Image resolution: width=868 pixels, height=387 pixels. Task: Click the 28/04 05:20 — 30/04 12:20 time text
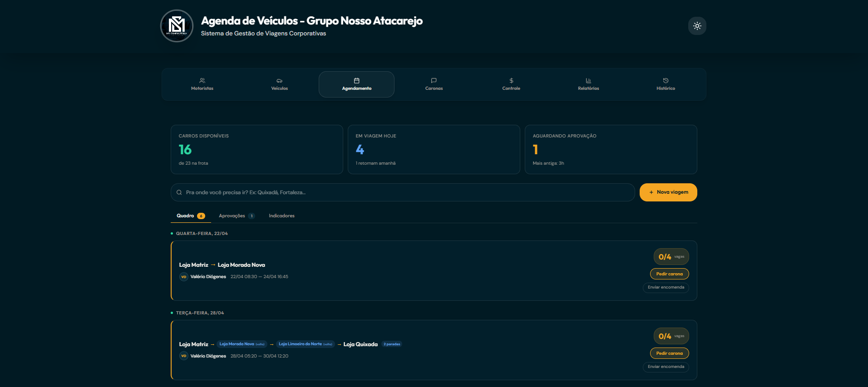click(x=259, y=356)
